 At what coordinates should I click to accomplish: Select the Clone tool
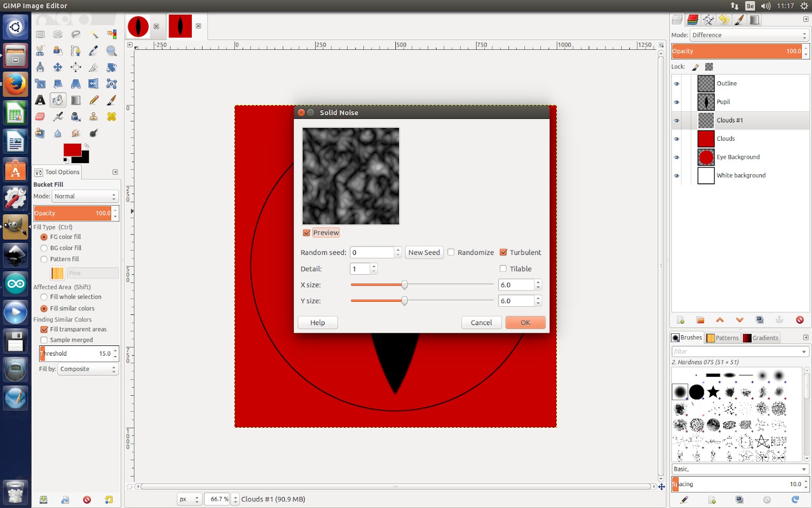pyautogui.click(x=93, y=116)
